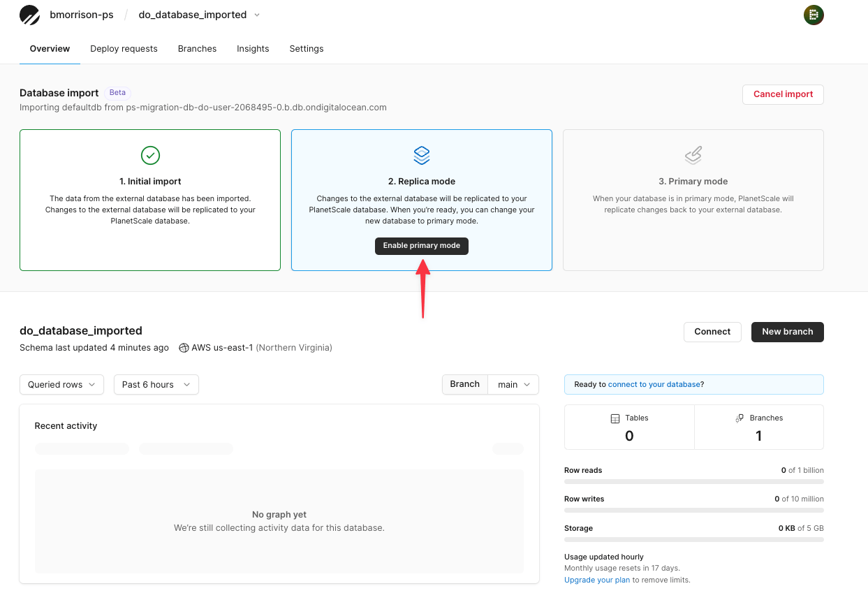Click the Branches icon in the stats panel
The height and width of the screenshot is (593, 868).
click(x=740, y=418)
